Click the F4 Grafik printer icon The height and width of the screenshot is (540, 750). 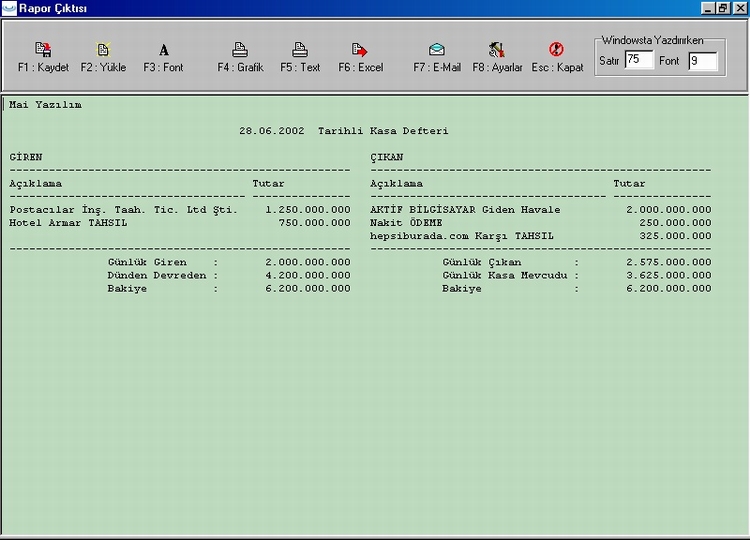240,50
